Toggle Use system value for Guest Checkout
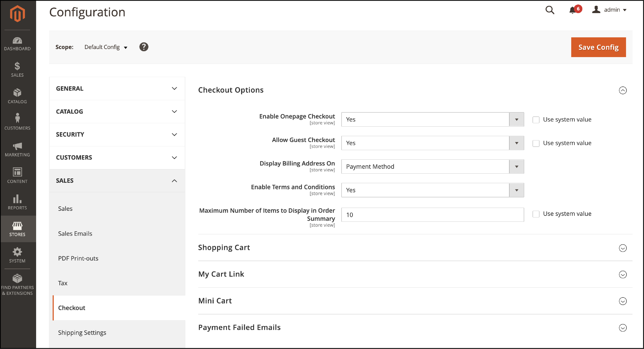This screenshot has height=349, width=644. click(536, 143)
